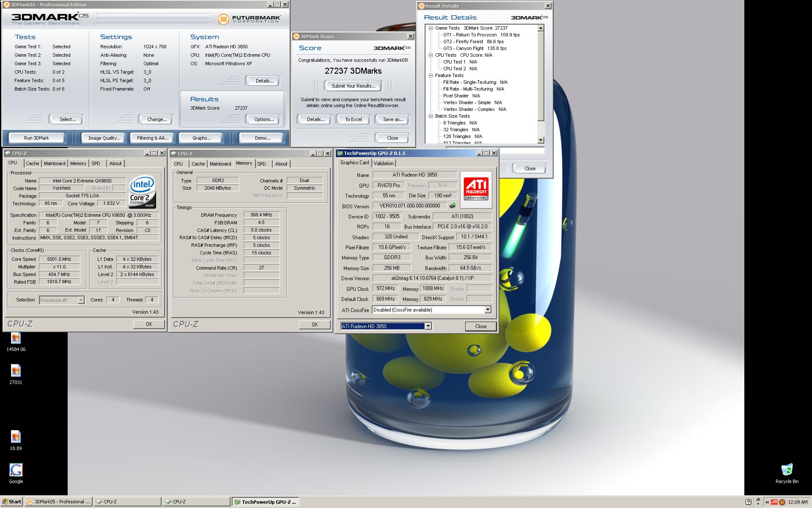The image size is (812, 508).
Task: Open the Start menu
Action: [x=11, y=502]
